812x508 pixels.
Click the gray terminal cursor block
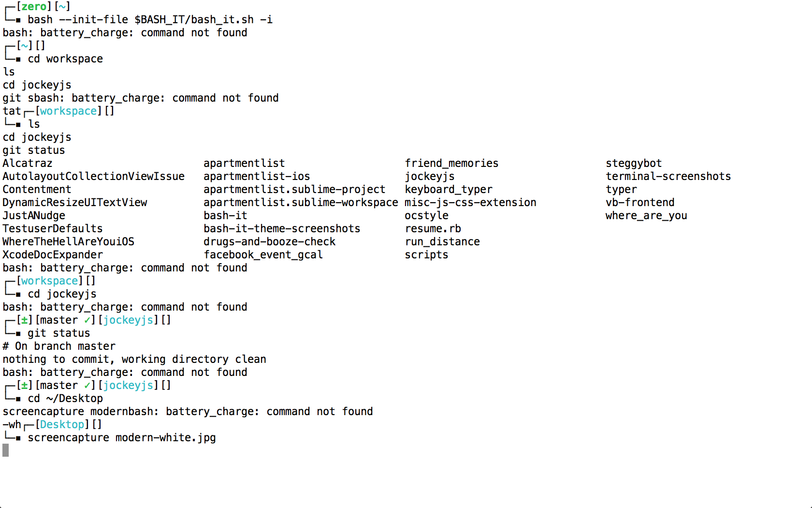coord(6,450)
